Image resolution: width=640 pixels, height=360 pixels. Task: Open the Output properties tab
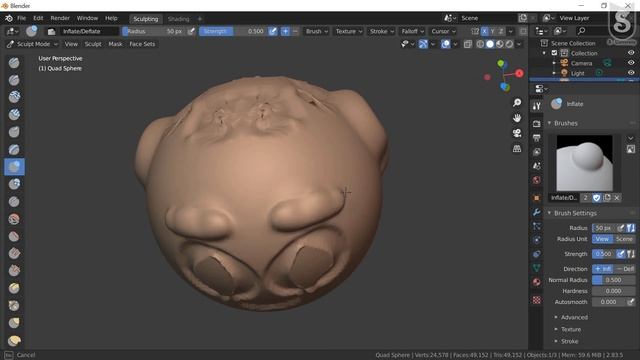tap(537, 138)
